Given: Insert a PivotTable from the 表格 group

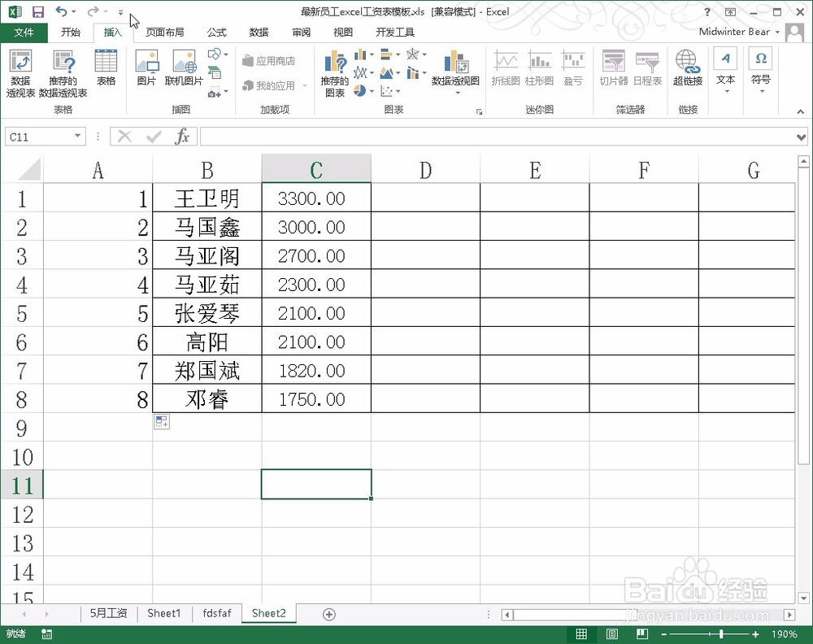Looking at the screenshot, I should click(20, 72).
